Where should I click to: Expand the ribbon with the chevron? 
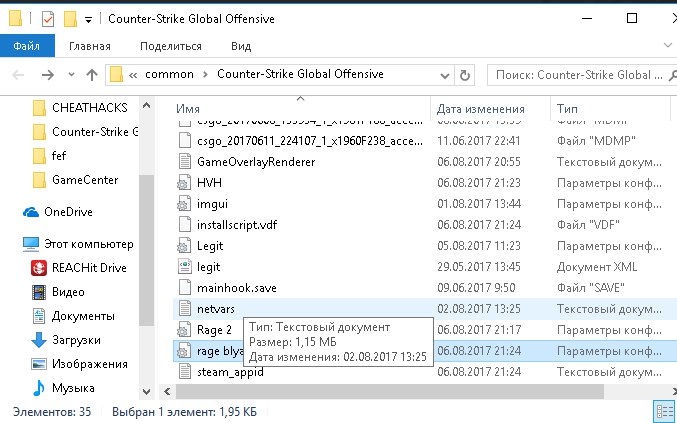click(x=668, y=45)
